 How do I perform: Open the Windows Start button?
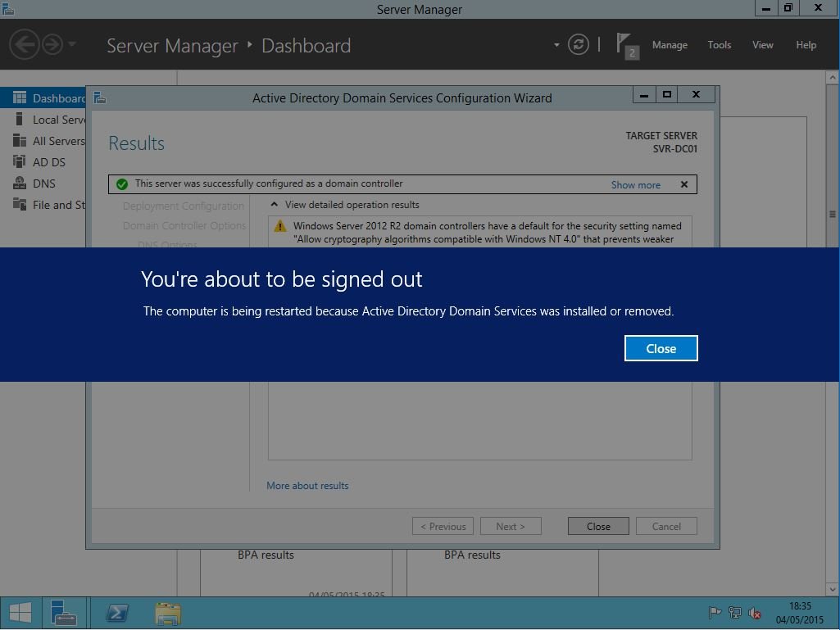click(20, 613)
